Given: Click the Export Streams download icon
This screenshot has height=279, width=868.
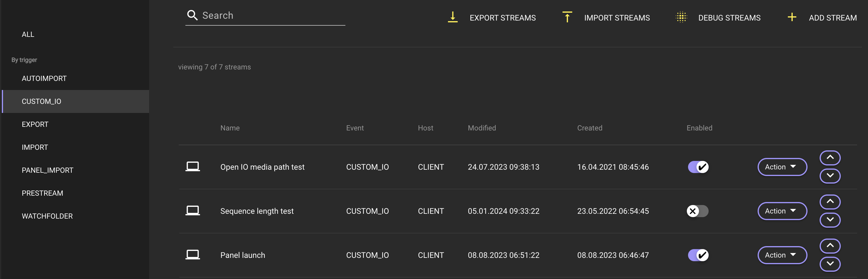Looking at the screenshot, I should (452, 17).
